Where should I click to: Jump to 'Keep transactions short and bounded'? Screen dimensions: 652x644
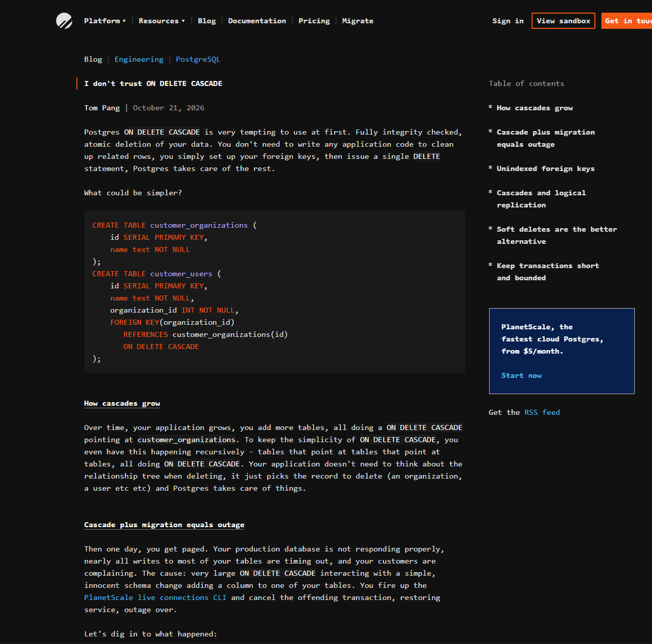point(548,272)
